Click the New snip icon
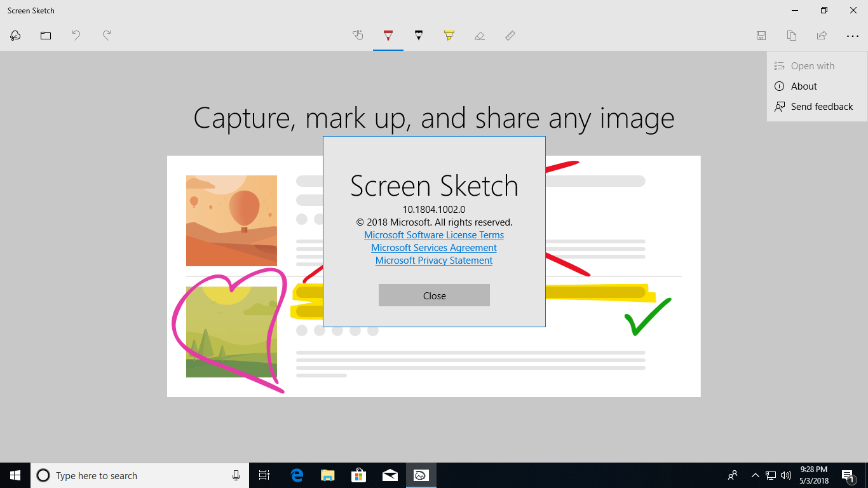The height and width of the screenshot is (488, 868). coord(15,36)
